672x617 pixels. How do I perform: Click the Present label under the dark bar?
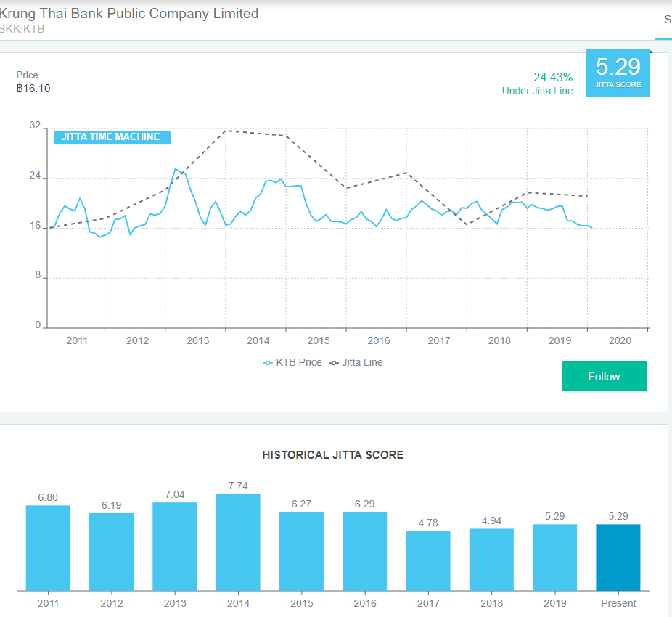click(x=618, y=603)
